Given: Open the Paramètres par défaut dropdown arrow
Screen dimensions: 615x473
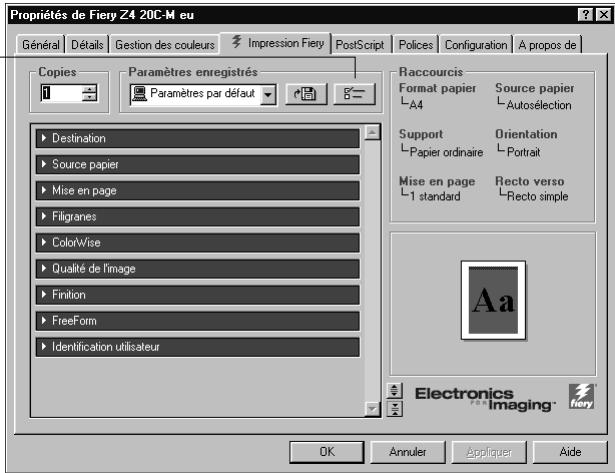Looking at the screenshot, I should point(268,95).
